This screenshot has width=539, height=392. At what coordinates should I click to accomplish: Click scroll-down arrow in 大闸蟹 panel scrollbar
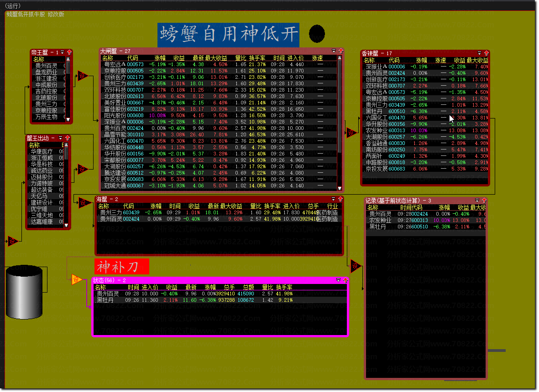[x=340, y=188]
